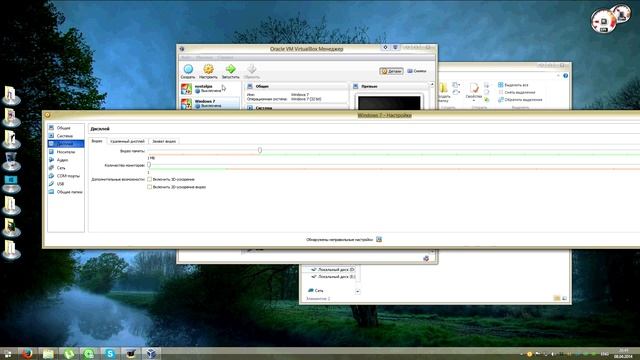Switch to the Видео tab
The height and width of the screenshot is (360, 640).
pos(97,141)
